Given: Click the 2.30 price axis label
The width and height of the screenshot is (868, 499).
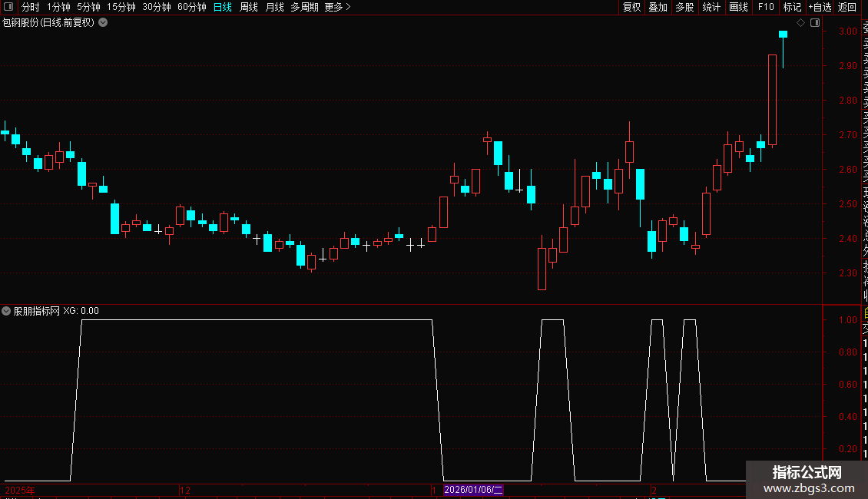Looking at the screenshot, I should (x=848, y=273).
